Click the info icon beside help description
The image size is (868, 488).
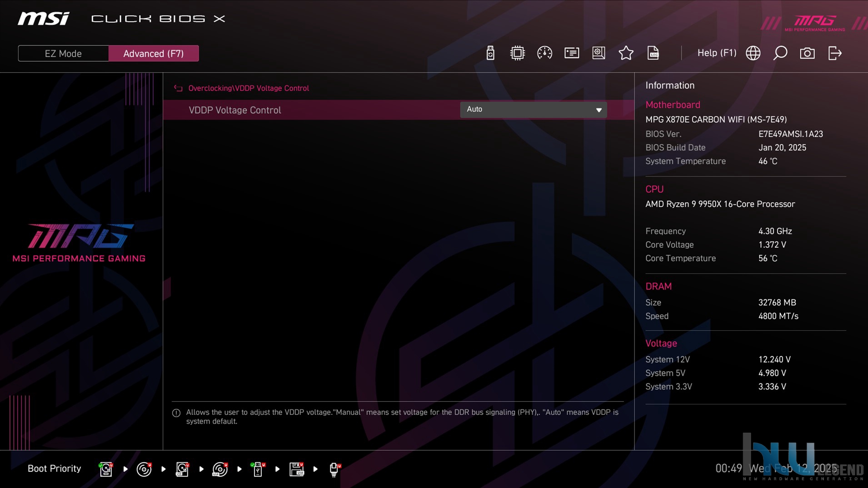(x=176, y=413)
